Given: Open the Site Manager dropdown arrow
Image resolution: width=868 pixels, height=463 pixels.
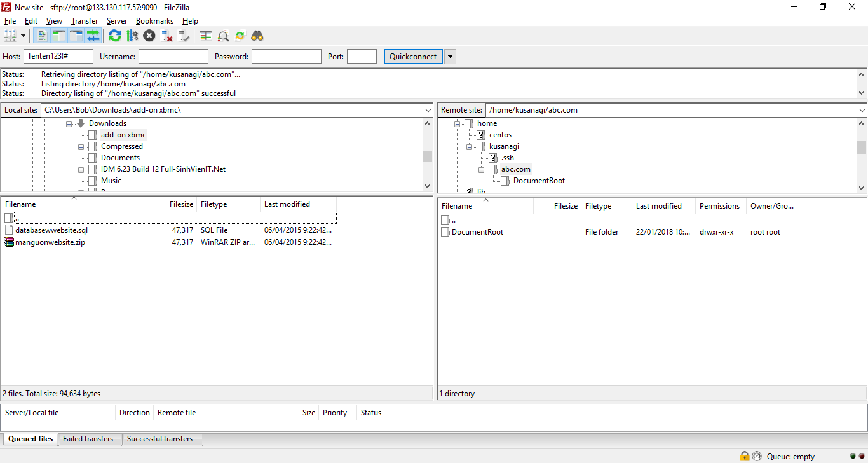Looking at the screenshot, I should pos(24,36).
